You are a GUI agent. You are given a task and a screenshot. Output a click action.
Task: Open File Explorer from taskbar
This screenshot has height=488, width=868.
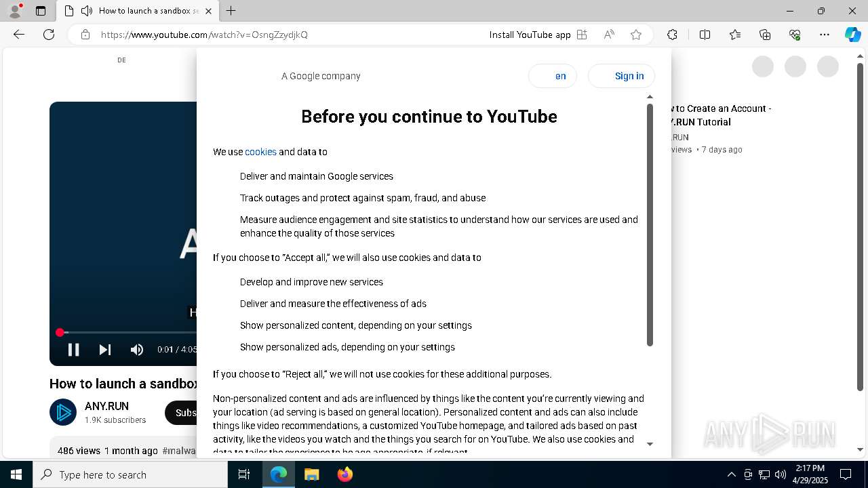pos(311,474)
